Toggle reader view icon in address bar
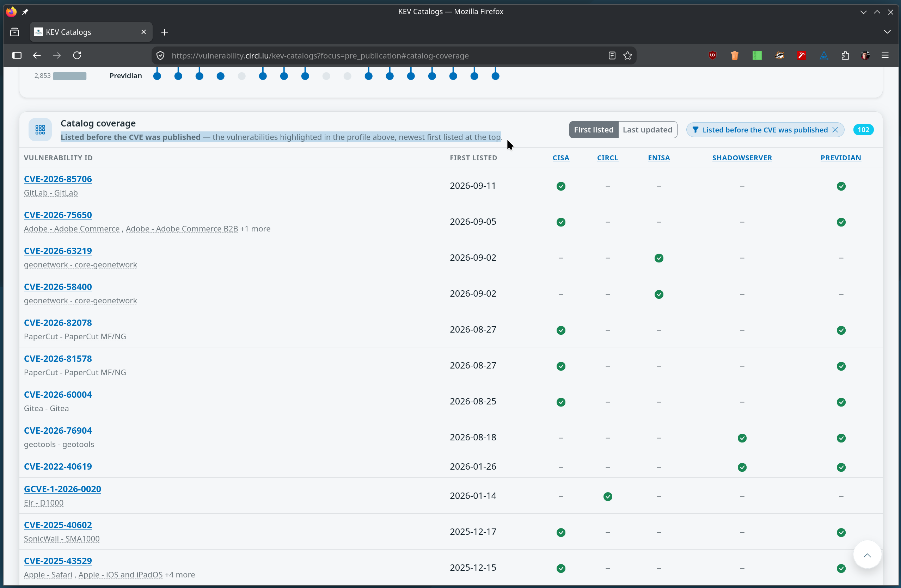The width and height of the screenshot is (901, 588). tap(612, 56)
